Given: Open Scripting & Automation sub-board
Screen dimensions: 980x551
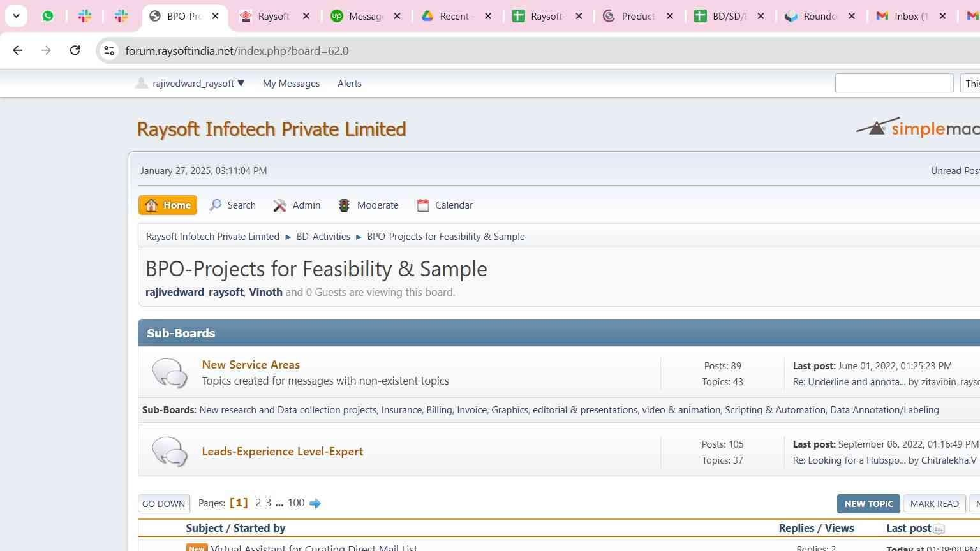Looking at the screenshot, I should 775,410.
